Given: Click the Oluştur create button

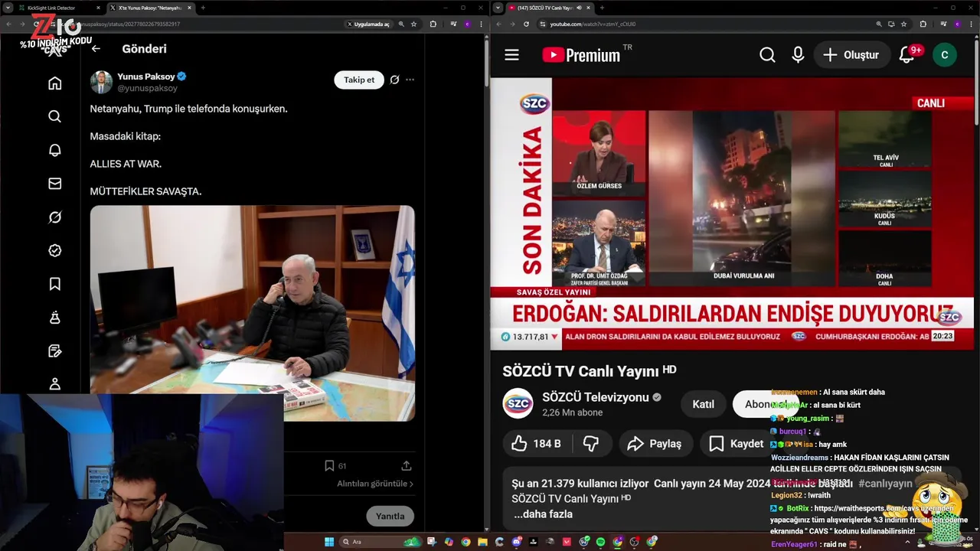Looking at the screenshot, I should (851, 55).
